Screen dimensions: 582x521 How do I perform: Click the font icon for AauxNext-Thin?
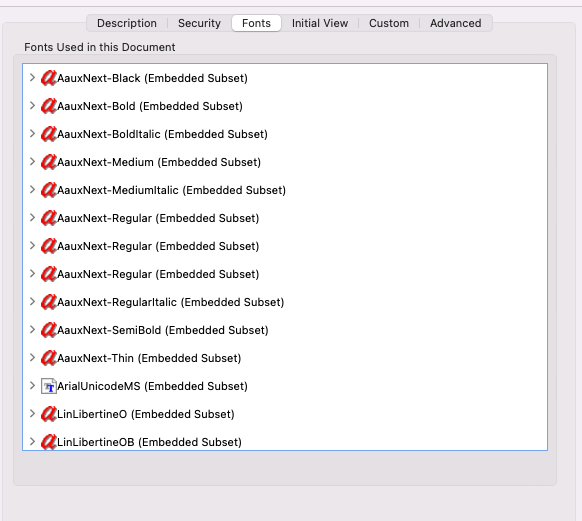click(49, 358)
